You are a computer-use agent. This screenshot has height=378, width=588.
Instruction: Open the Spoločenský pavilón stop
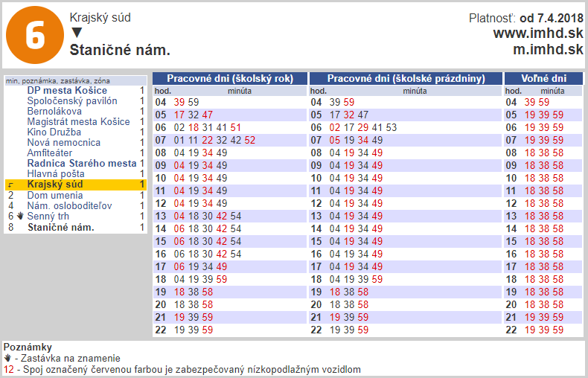coord(72,101)
